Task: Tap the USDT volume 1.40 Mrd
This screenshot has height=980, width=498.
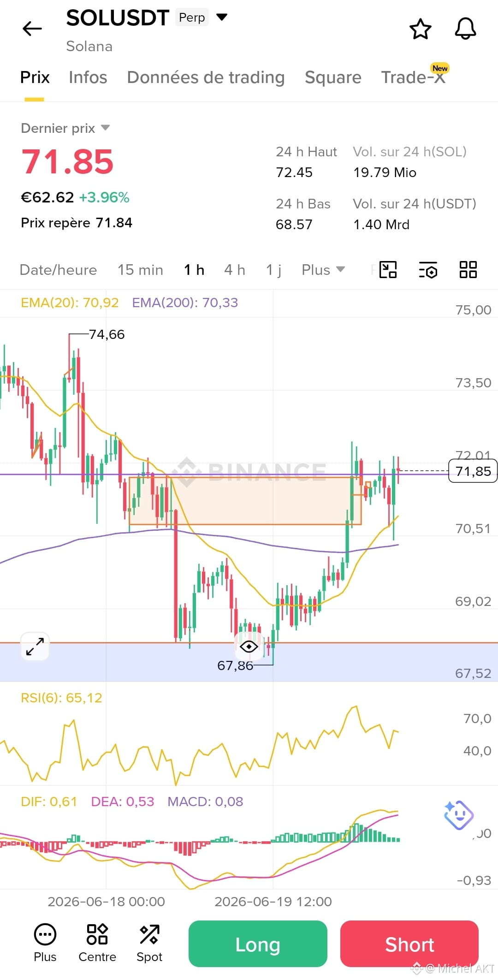Action: pyautogui.click(x=381, y=225)
